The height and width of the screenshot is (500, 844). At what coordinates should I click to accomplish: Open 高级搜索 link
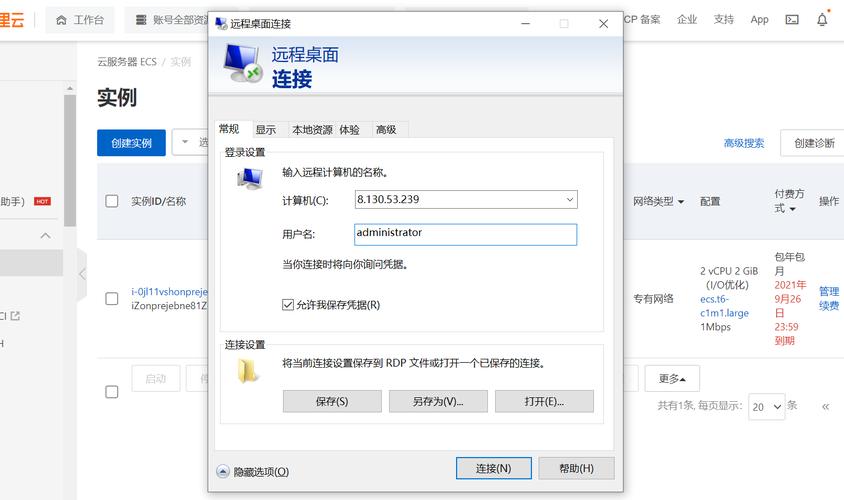[744, 143]
